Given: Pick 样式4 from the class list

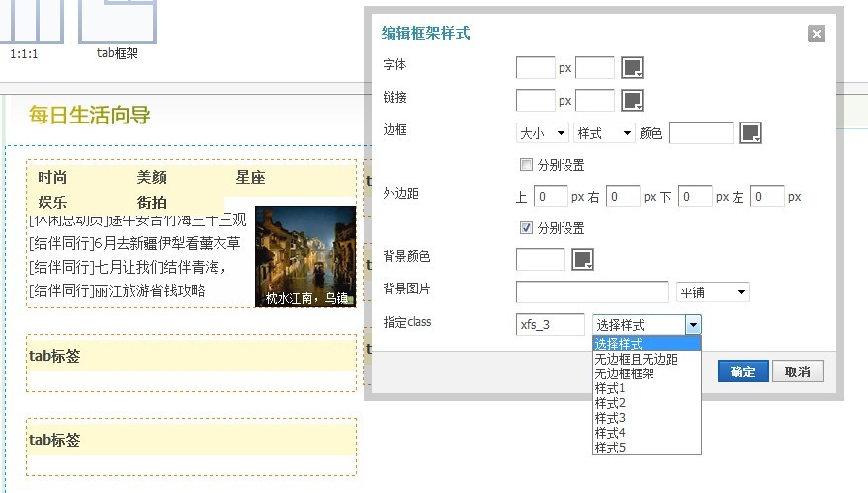Looking at the screenshot, I should pos(647,432).
